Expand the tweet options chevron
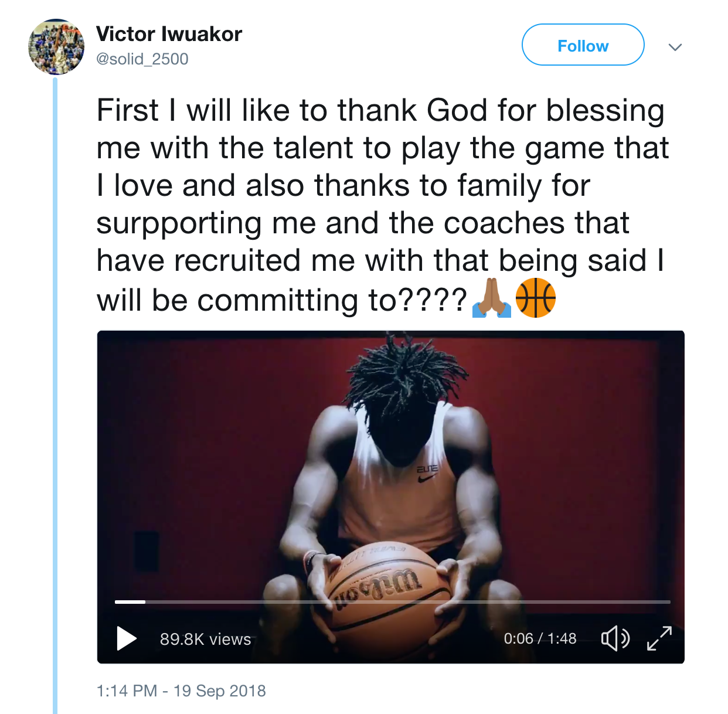Viewport: 728px width, 714px height. click(675, 47)
